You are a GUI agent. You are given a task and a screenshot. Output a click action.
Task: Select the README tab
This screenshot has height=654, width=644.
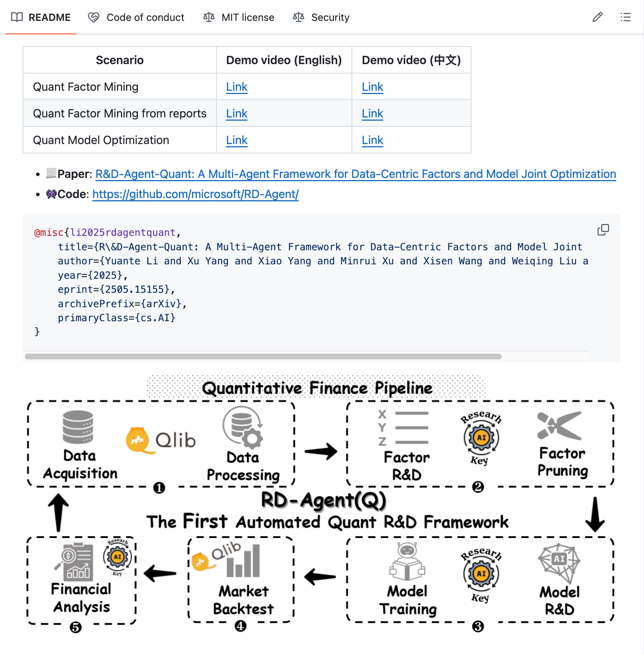(49, 17)
